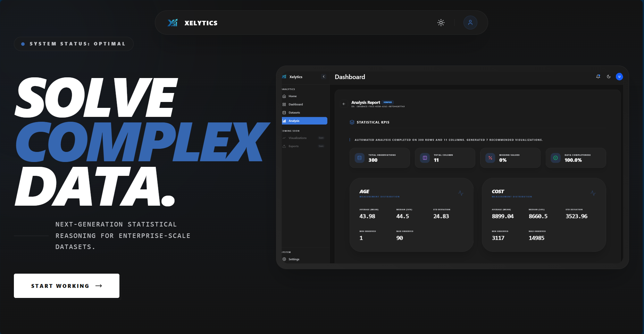Click the Data Completeness check circle toggle

(x=555, y=158)
